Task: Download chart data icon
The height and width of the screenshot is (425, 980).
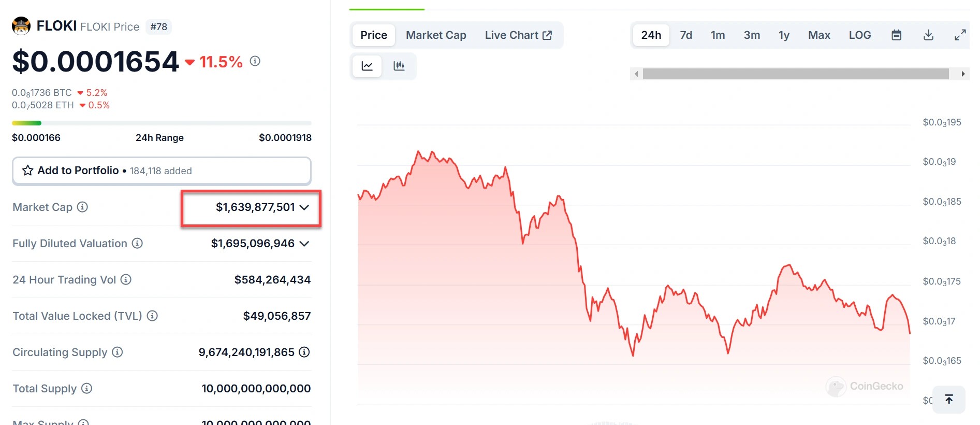Action: click(928, 35)
